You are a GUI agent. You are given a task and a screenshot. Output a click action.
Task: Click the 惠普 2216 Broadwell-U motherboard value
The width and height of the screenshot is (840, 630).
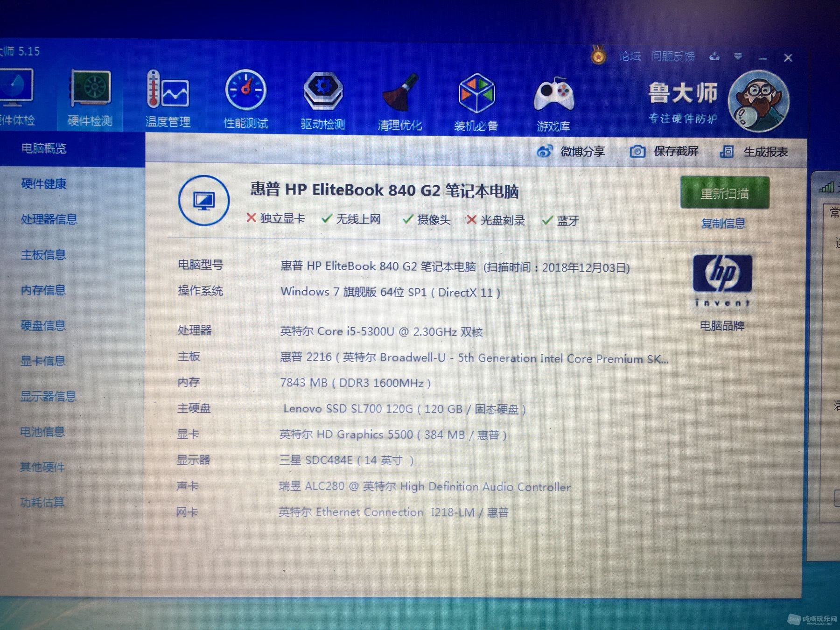click(x=474, y=358)
